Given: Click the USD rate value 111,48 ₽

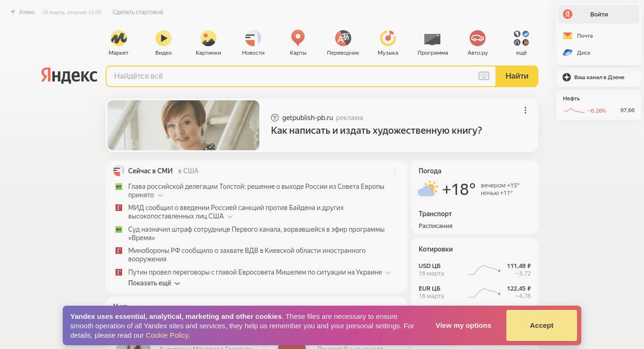Looking at the screenshot, I should tap(519, 266).
